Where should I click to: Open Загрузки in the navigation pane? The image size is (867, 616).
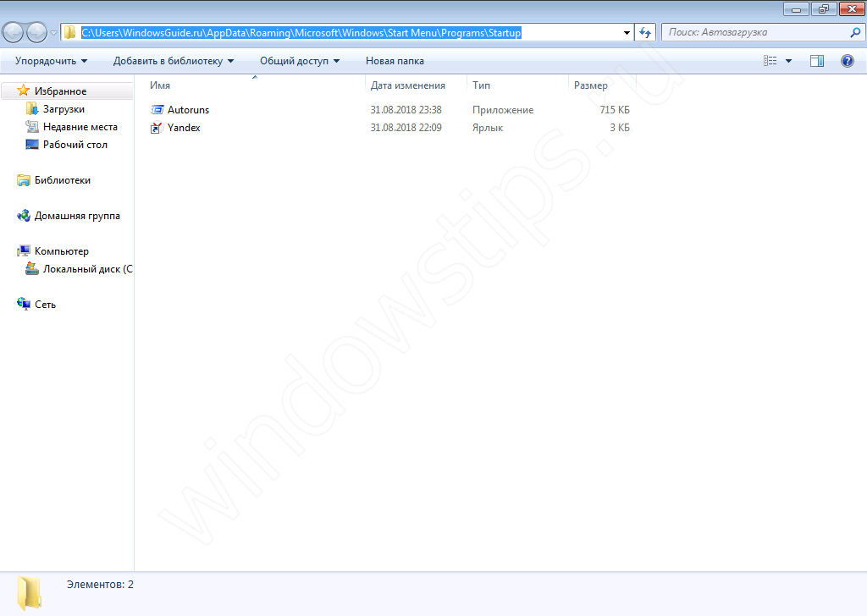(64, 109)
